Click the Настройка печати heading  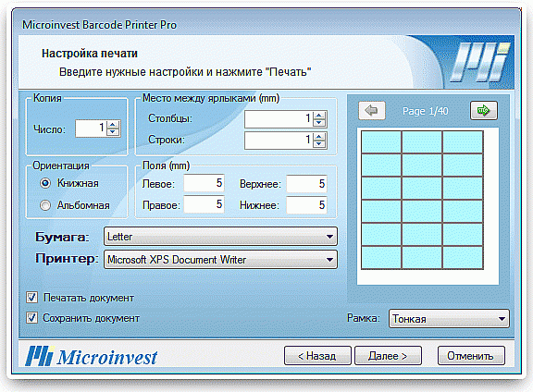[90, 54]
